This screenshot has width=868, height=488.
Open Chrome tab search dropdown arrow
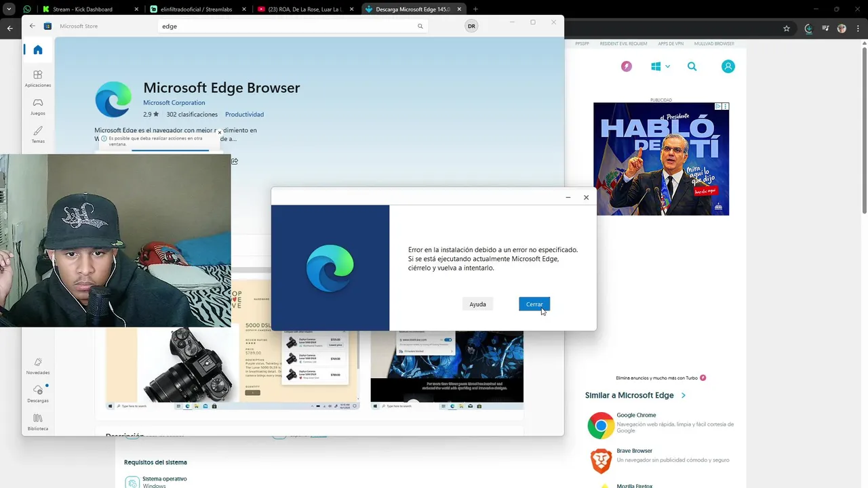9,9
